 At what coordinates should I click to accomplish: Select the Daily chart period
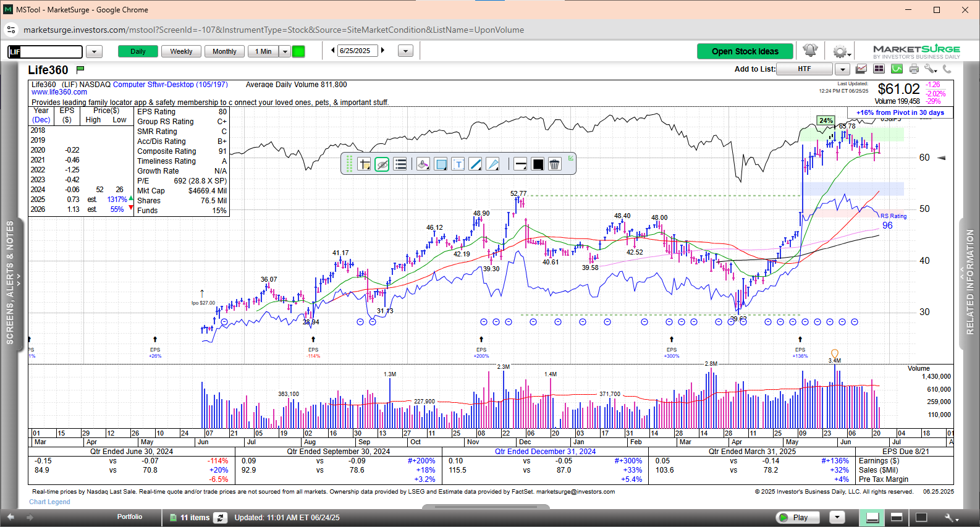138,51
